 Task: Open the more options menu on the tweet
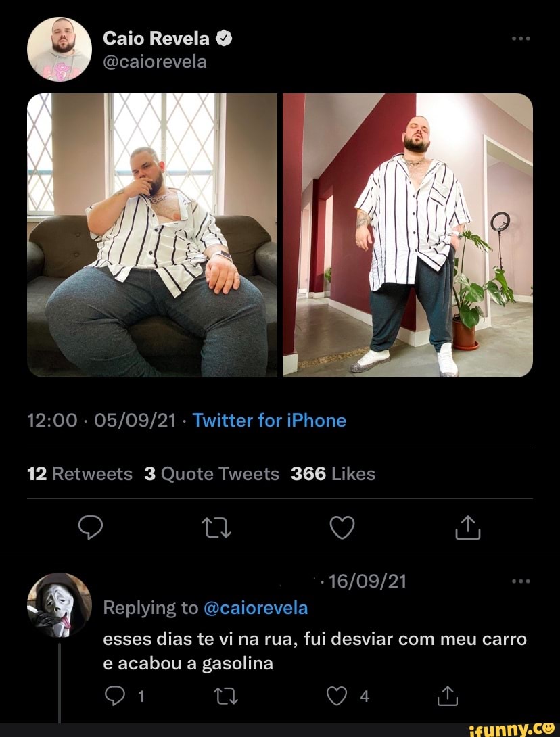tap(521, 38)
